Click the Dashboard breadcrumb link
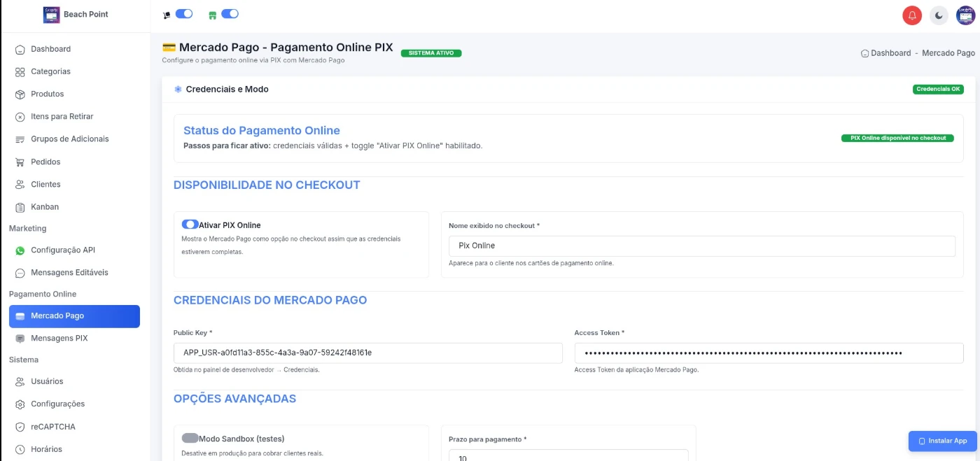 pos(890,53)
